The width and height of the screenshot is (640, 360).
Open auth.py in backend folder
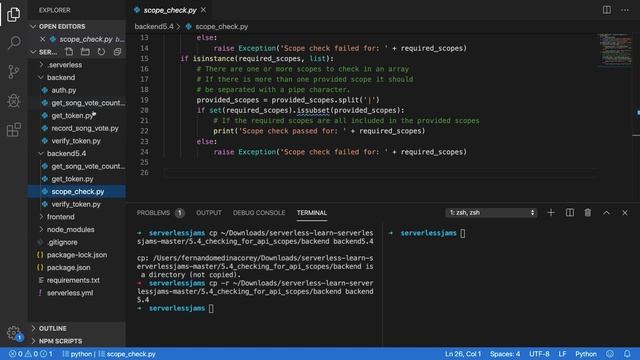(64, 90)
